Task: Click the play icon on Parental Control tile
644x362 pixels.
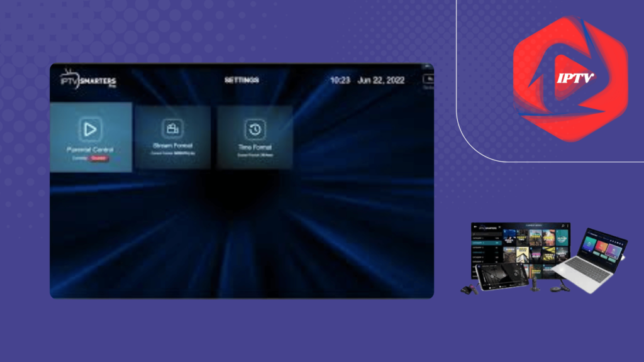Action: coord(91,129)
